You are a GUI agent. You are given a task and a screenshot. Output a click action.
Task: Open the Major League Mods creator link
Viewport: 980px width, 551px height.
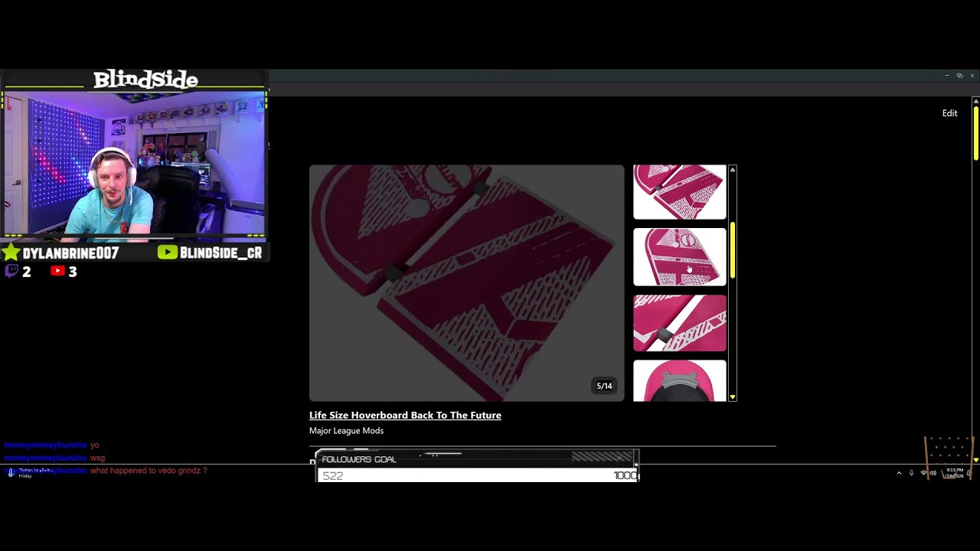(346, 431)
